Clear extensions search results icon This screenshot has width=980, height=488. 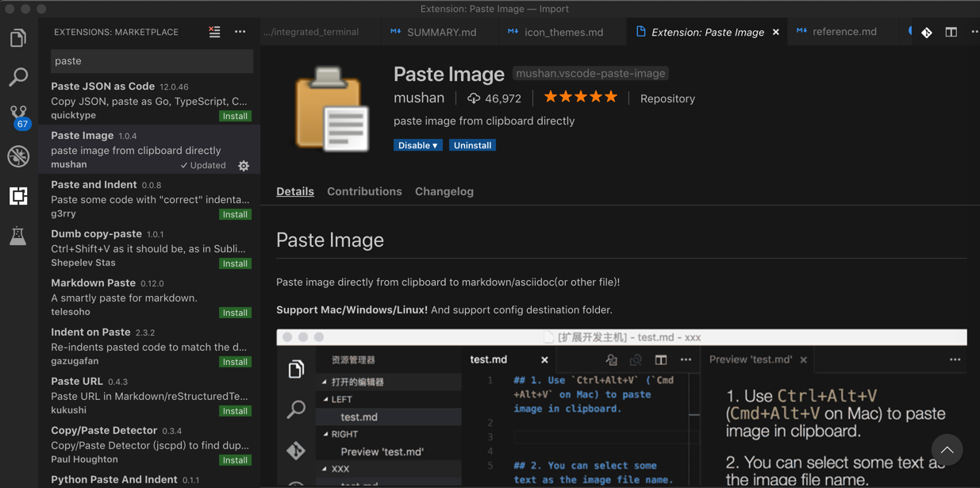pos(214,32)
